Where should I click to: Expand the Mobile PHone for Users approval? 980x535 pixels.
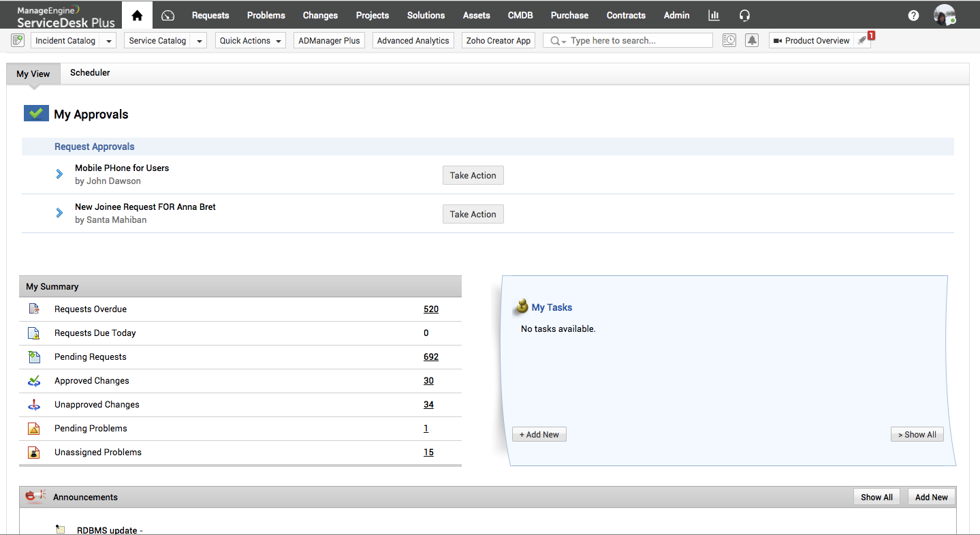[x=59, y=174]
